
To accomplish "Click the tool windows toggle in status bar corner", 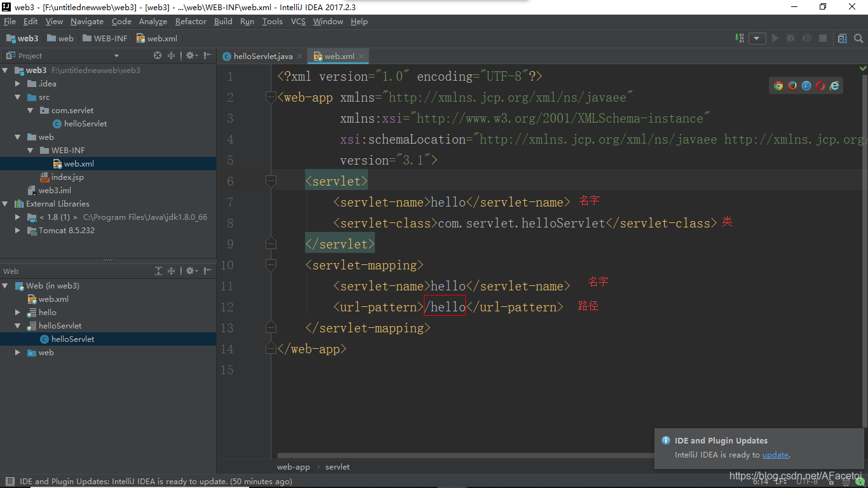I will coord(9,482).
